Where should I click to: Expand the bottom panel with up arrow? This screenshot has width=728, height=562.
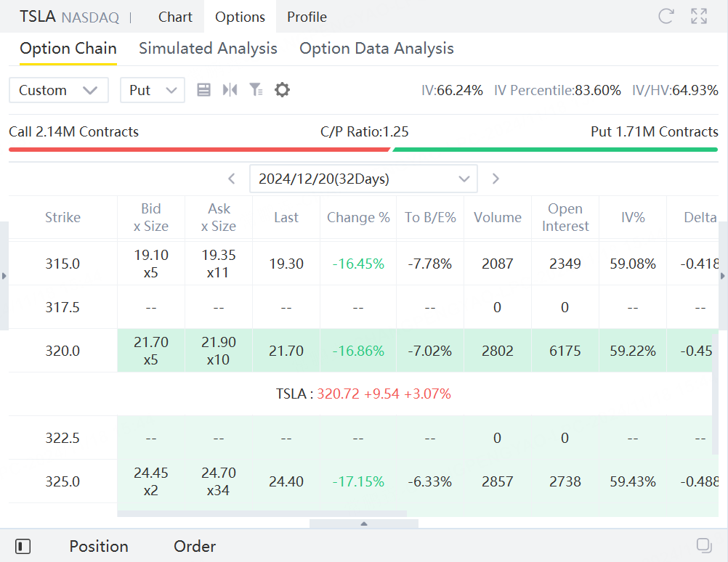click(364, 524)
